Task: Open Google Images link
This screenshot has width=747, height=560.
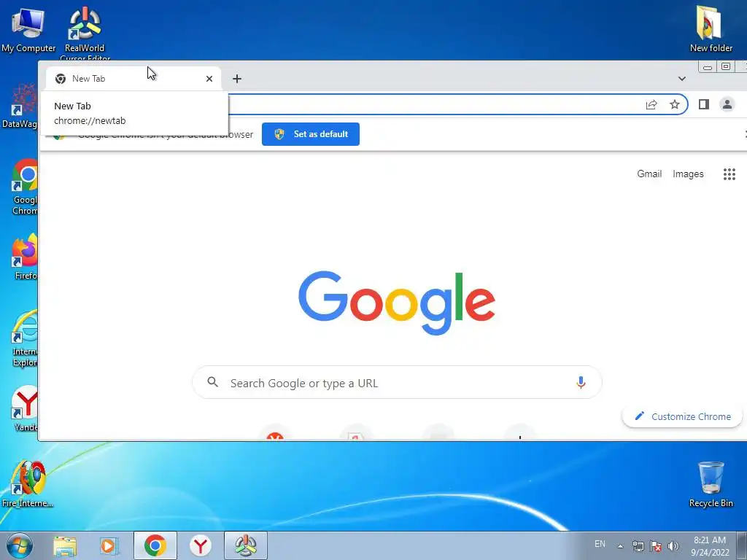Action: click(688, 174)
